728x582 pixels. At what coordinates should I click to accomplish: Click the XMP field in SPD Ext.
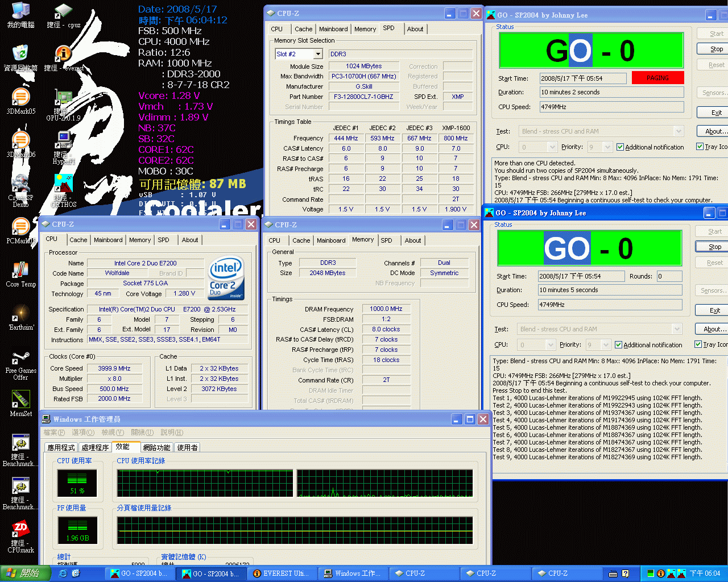(458, 97)
